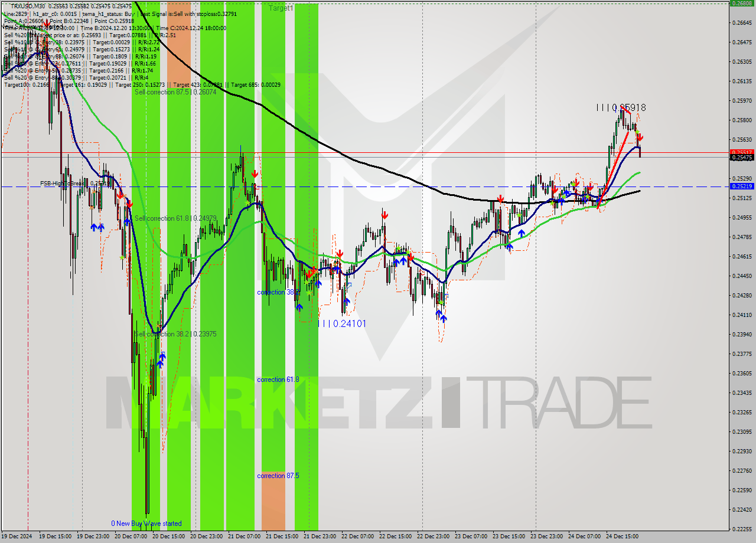Click the '| | | 0.24101' low marker
Image resolution: width=756 pixels, height=543 pixels.
tap(342, 323)
